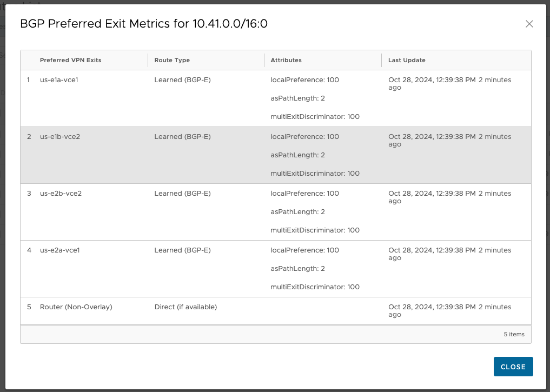Click asPathLength: 2 in row 3
The height and width of the screenshot is (392, 550).
[x=297, y=212]
